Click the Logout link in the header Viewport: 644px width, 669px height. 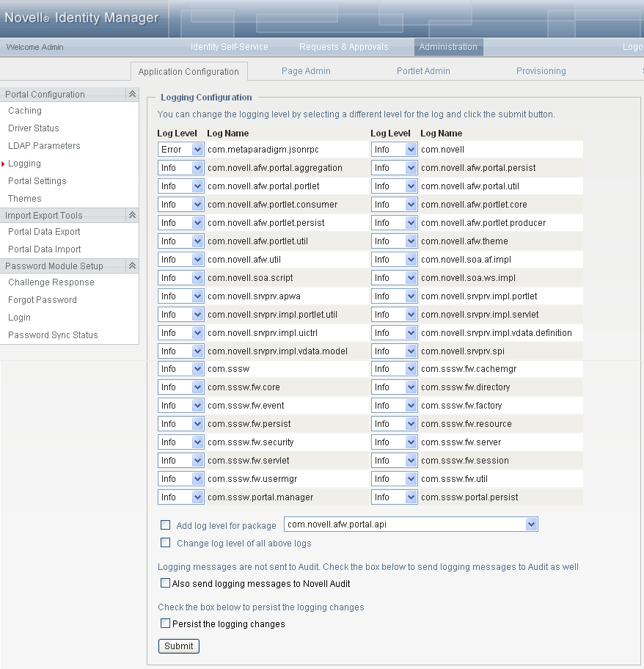point(632,47)
